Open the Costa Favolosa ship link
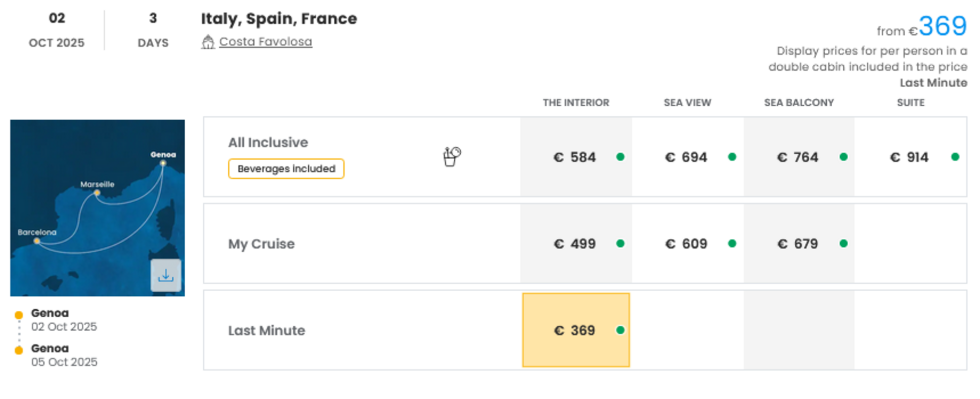 point(266,42)
